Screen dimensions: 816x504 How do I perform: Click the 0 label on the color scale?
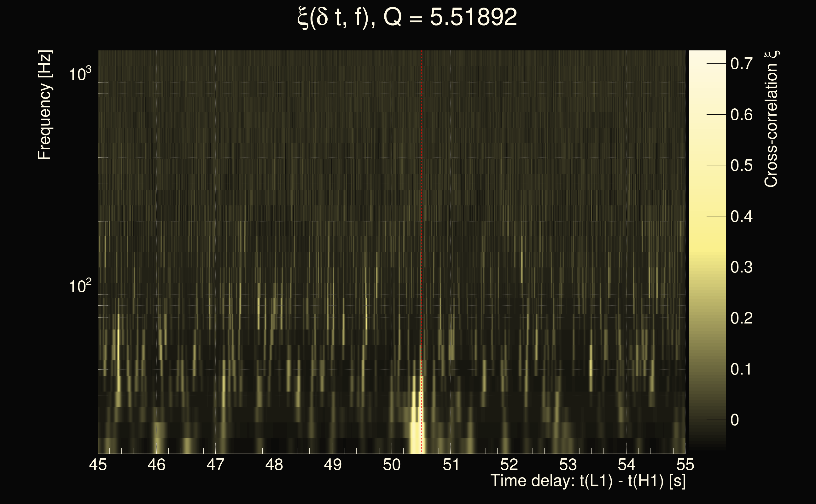click(x=735, y=420)
